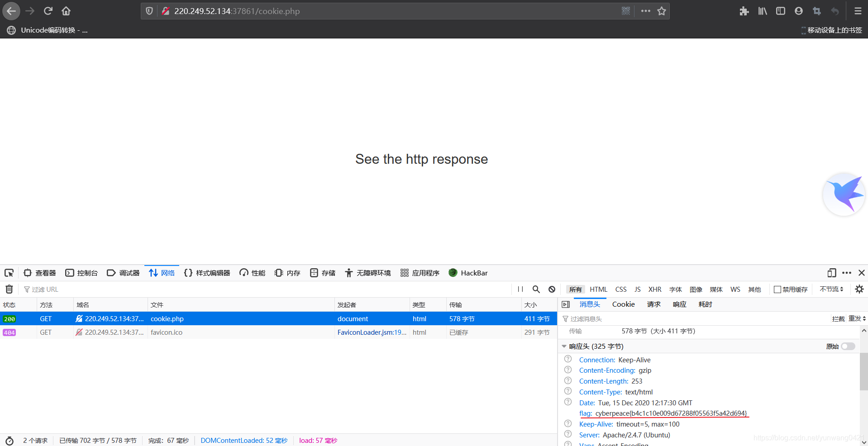The image size is (868, 446).
Task: Switch to the Console tab
Action: click(x=81, y=273)
